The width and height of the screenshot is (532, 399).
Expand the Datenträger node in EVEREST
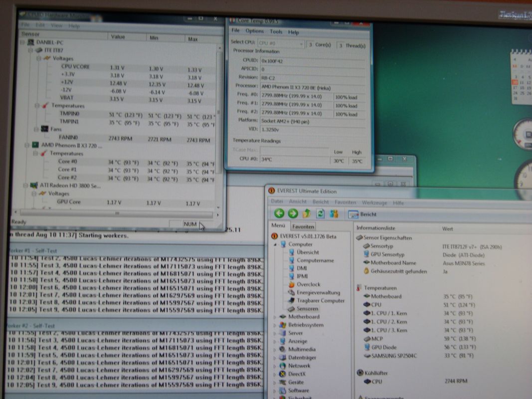(x=275, y=358)
